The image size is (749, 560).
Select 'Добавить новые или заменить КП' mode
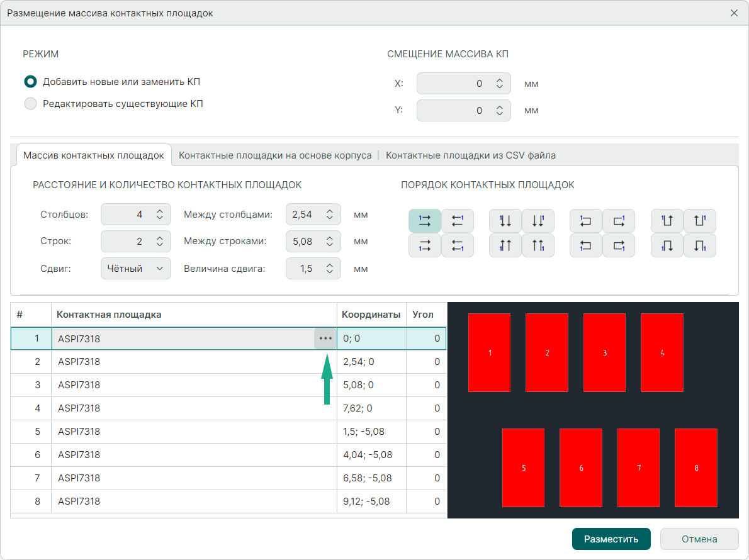point(30,82)
